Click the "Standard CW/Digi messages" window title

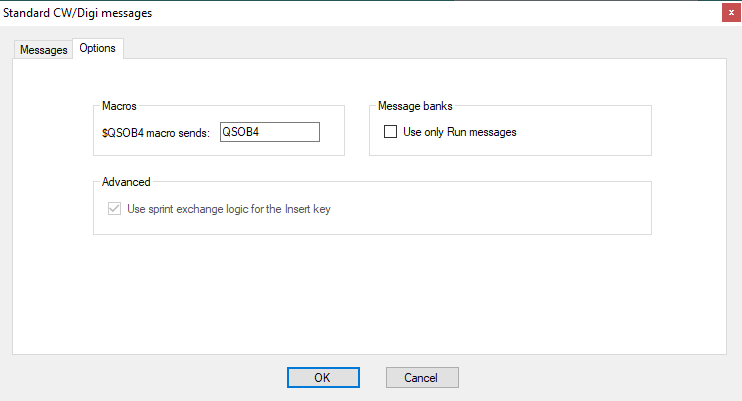[x=78, y=13]
